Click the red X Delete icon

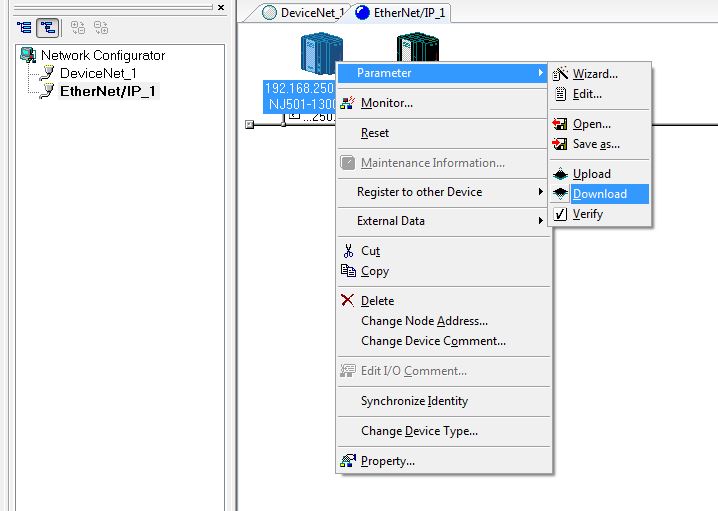point(348,300)
